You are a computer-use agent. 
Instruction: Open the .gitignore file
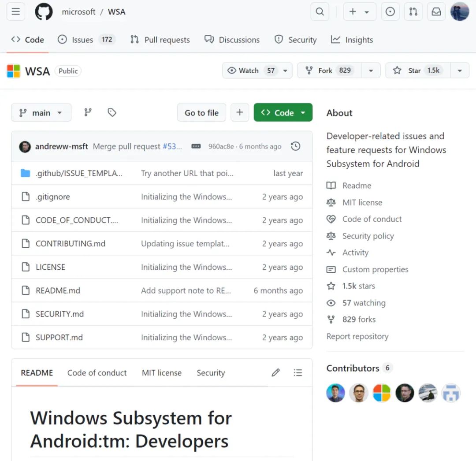53,197
